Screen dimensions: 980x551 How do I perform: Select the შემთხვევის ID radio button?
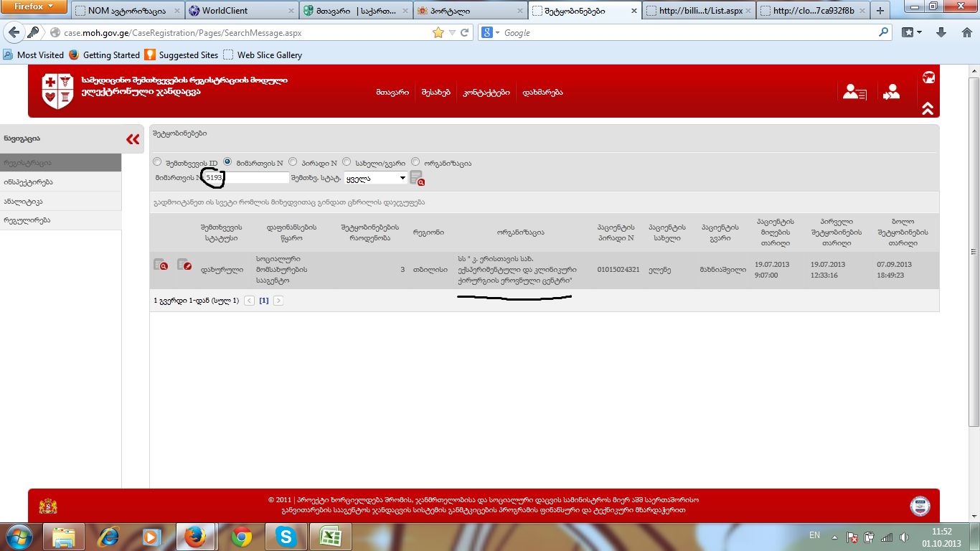click(158, 162)
